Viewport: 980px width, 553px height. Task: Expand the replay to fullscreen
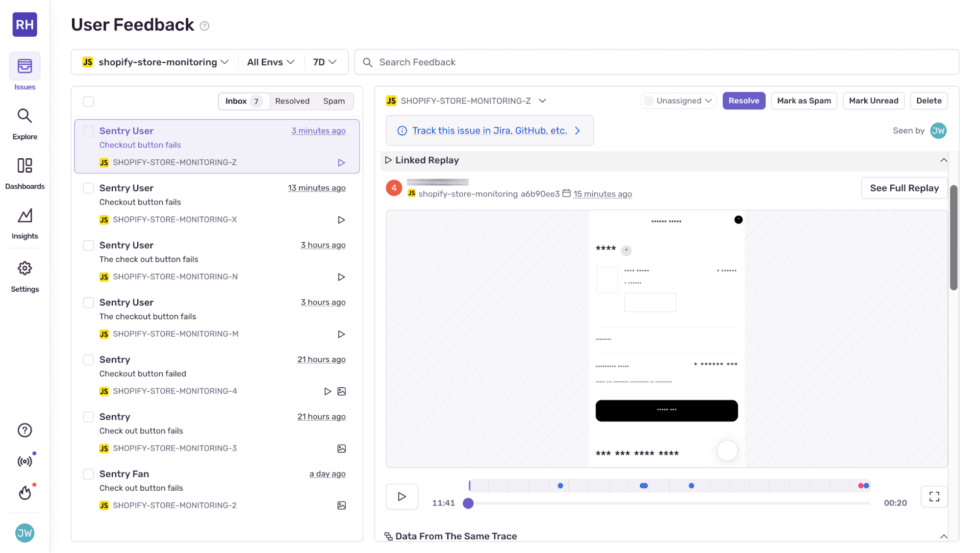point(934,496)
